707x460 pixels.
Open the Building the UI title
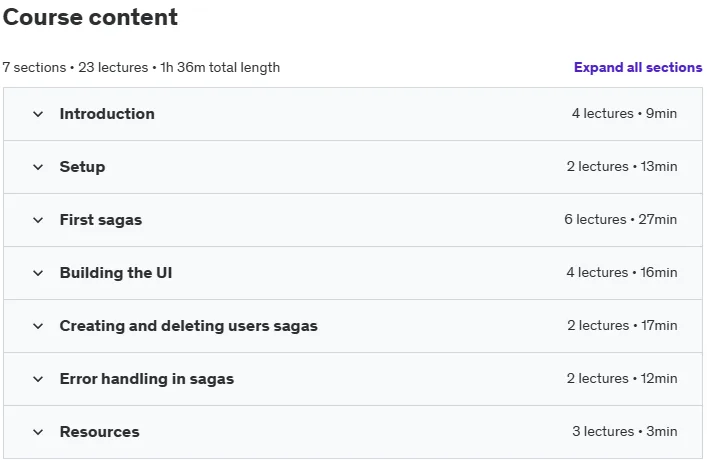[116, 273]
